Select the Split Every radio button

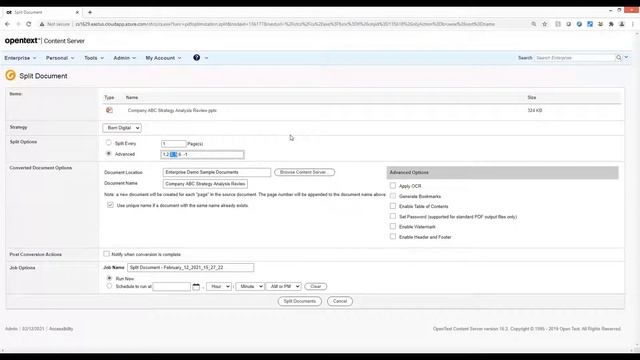tap(109, 143)
